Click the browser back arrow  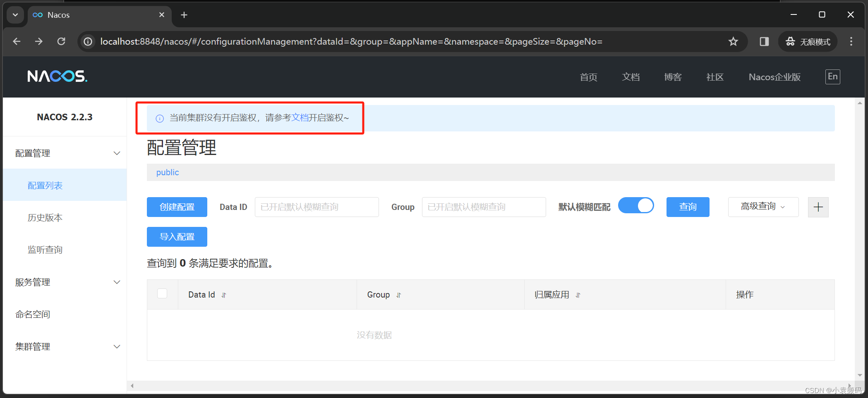point(17,41)
